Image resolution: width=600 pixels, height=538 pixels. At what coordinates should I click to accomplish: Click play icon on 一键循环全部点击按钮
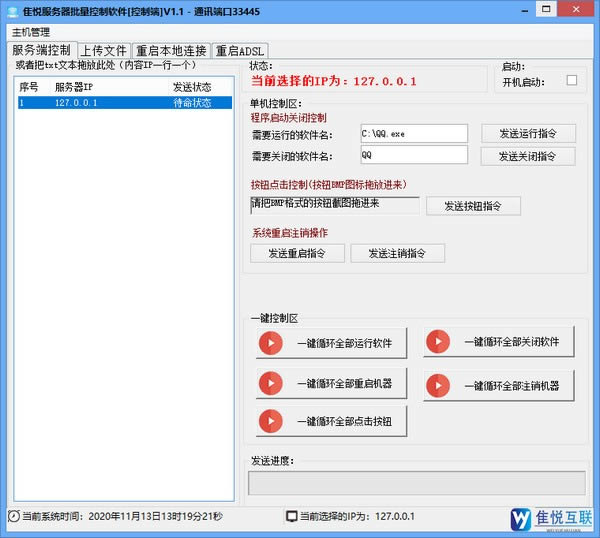271,421
